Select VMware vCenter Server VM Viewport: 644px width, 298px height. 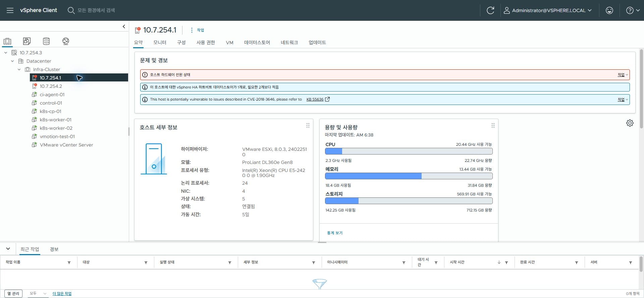point(66,145)
